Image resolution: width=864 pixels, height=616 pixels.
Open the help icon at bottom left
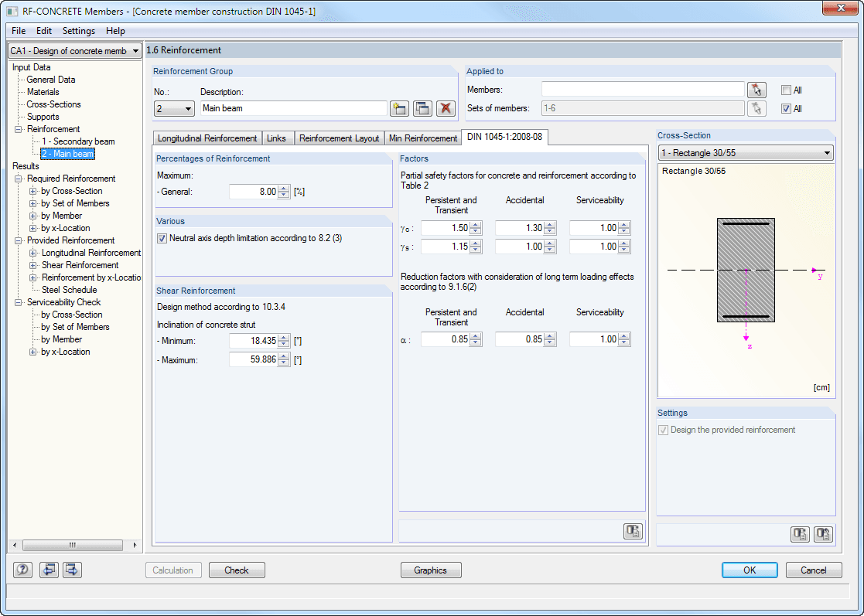coord(22,570)
